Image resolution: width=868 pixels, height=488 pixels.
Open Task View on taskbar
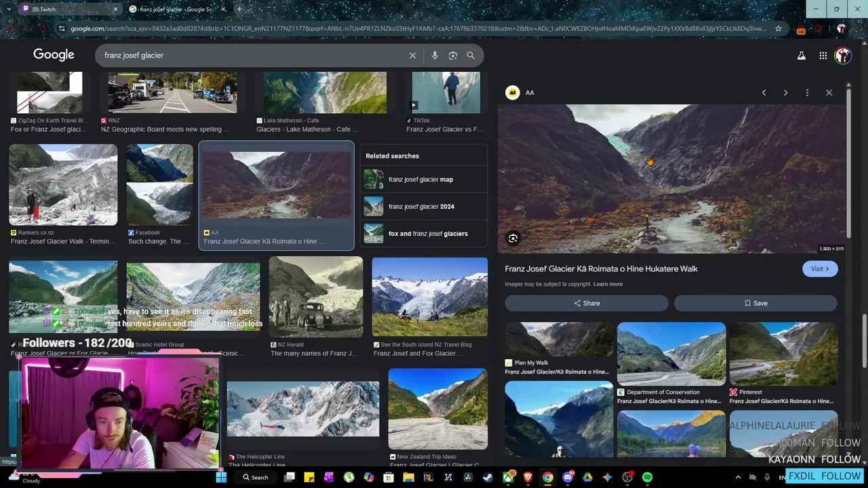[x=289, y=477]
